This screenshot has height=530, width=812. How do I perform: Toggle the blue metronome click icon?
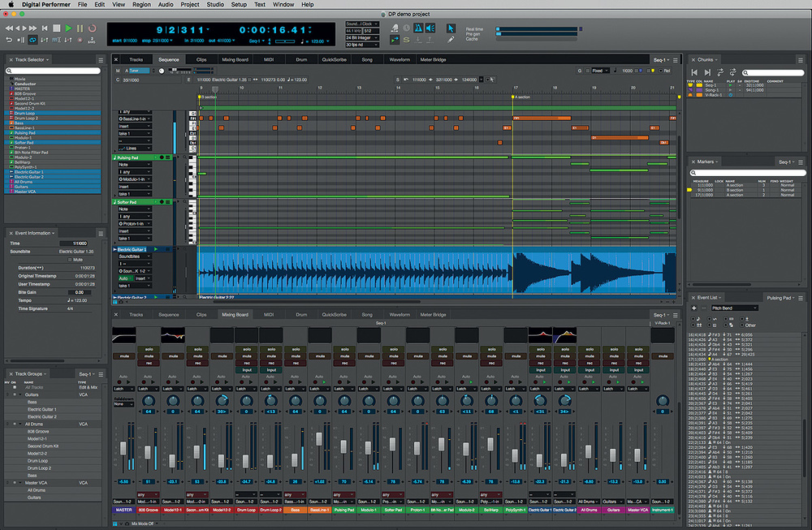click(418, 28)
